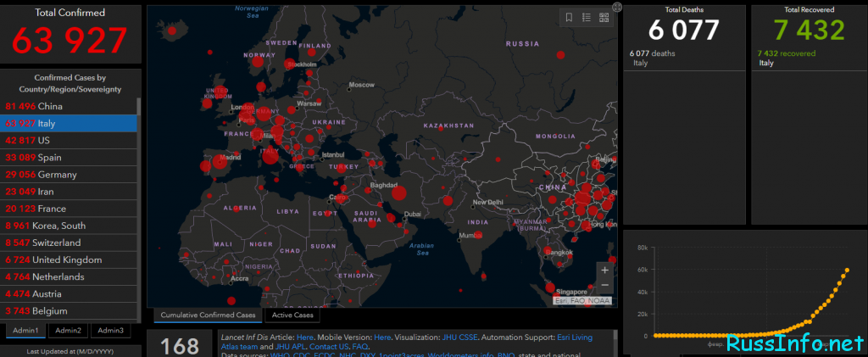This screenshot has width=868, height=357.
Task: Click the last orange point on the chart
Action: pyautogui.click(x=847, y=271)
